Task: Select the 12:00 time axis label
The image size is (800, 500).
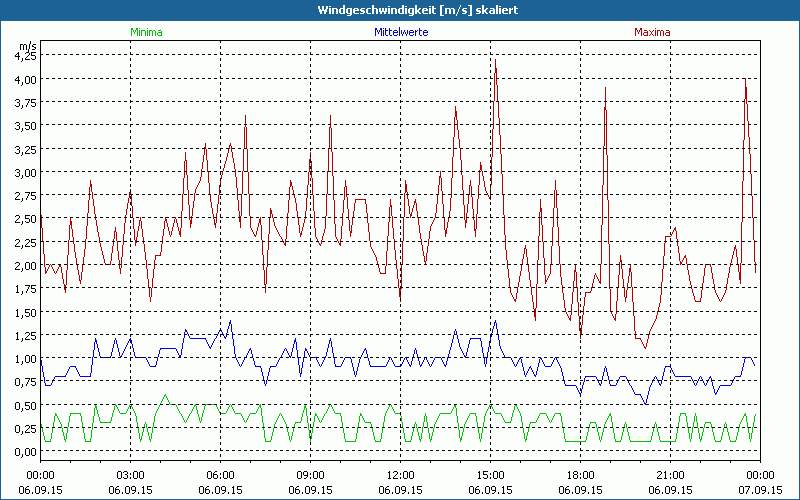Action: pos(400,474)
